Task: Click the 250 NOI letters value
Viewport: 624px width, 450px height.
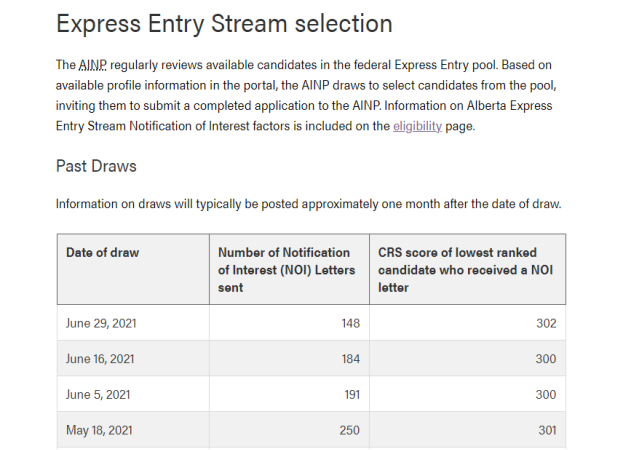Action: [x=349, y=431]
